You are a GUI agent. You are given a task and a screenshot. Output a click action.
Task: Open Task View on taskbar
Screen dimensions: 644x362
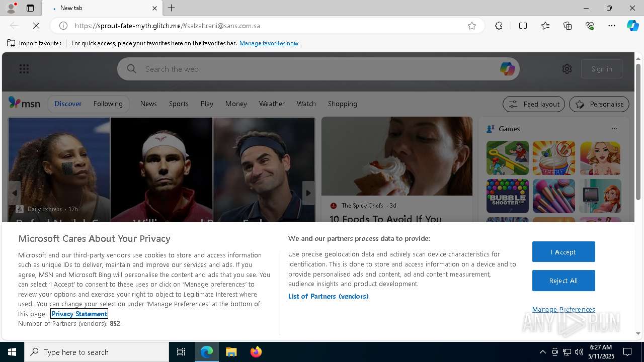click(181, 352)
